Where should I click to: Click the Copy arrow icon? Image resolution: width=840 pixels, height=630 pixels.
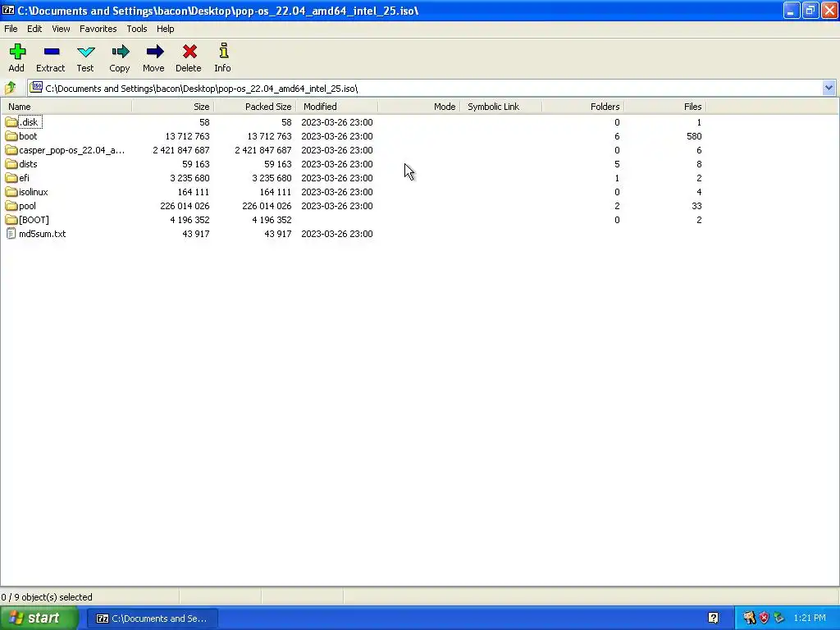pyautogui.click(x=120, y=52)
